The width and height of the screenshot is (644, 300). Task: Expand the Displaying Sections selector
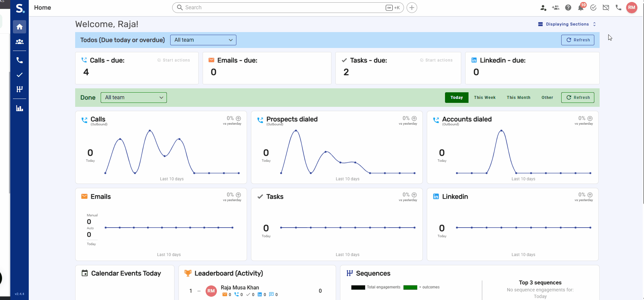pos(567,24)
